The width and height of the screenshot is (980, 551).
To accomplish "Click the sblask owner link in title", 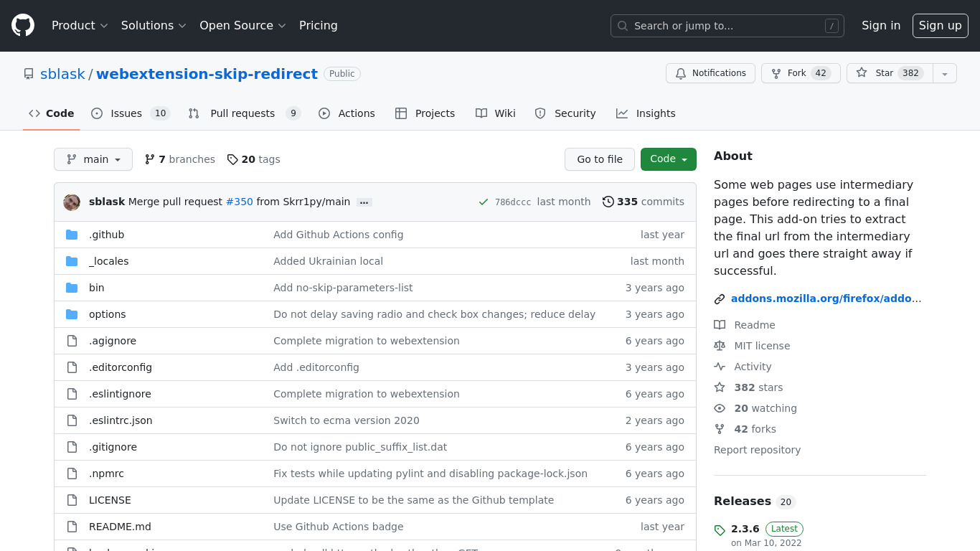I will [x=62, y=74].
